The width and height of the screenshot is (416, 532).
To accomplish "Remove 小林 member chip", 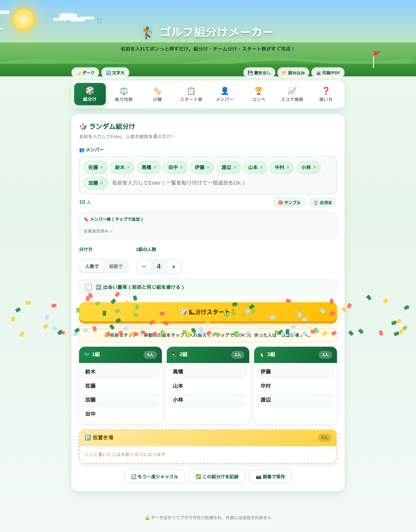I will pyautogui.click(x=315, y=167).
